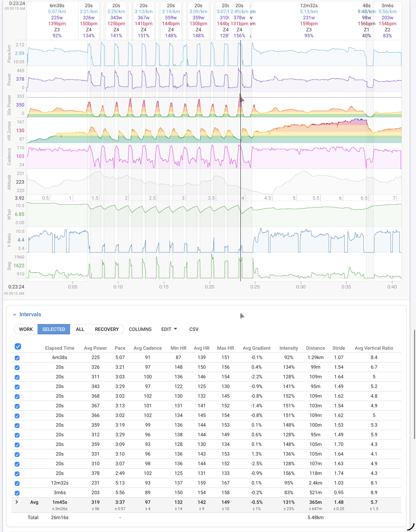This screenshot has width=416, height=532.
Task: Click the 6m38s interval label above chart
Action: (x=57, y=5)
